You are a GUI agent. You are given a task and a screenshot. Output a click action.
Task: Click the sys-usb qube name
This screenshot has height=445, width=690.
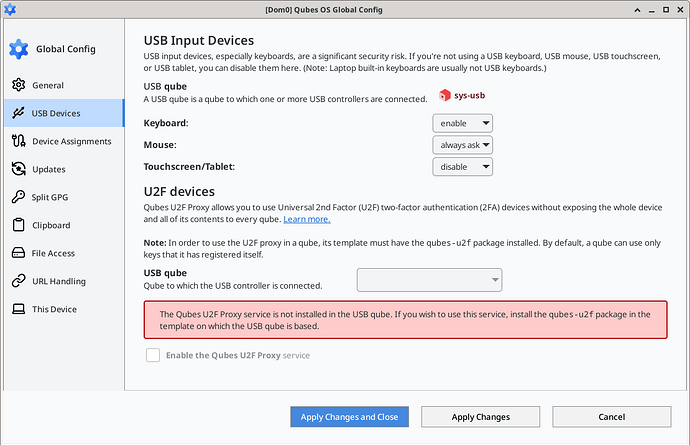pos(470,95)
